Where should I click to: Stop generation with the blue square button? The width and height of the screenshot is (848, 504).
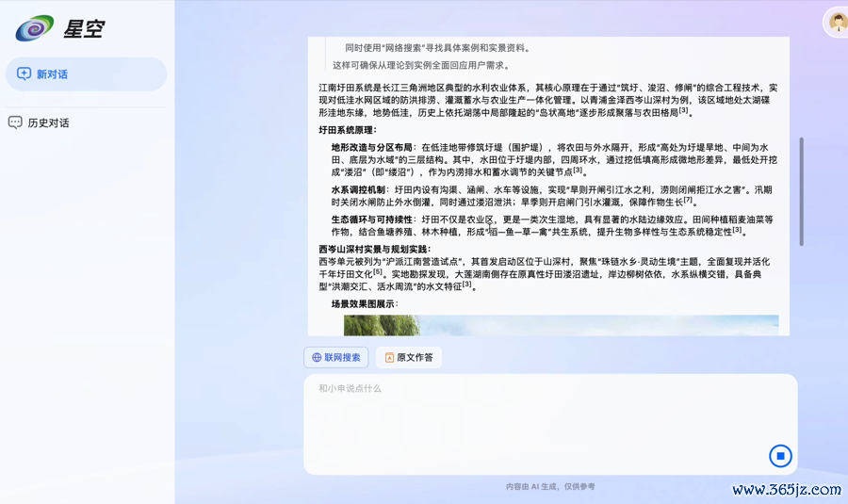780,456
